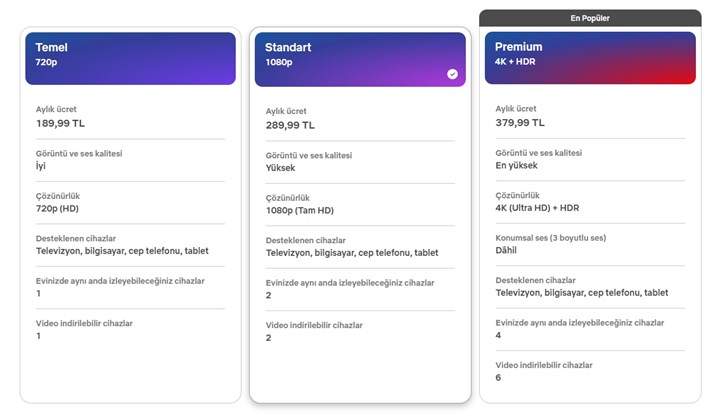The height and width of the screenshot is (413, 720).
Task: Click Aylık ücret label in Temel card
Action: 58,110
